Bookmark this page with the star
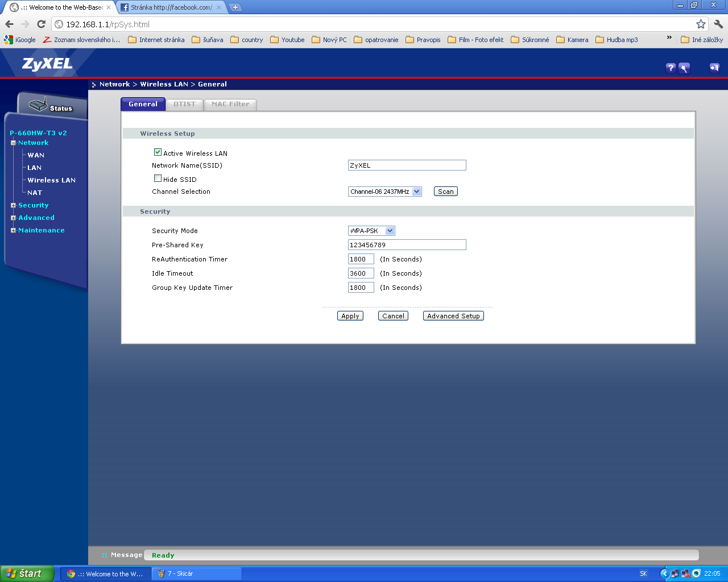Viewport: 728px width, 582px height. pyautogui.click(x=701, y=24)
